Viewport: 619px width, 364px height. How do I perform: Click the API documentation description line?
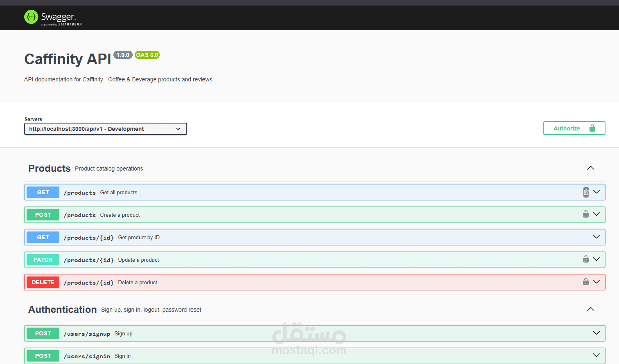[118, 79]
